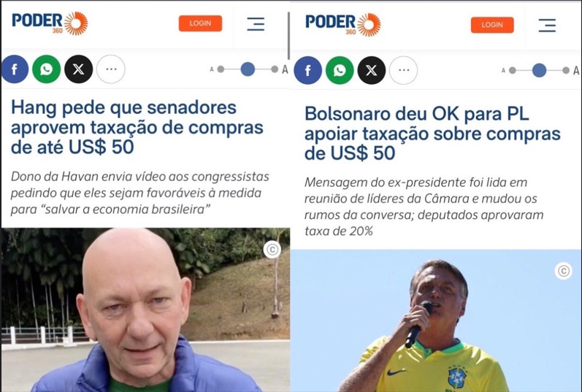Viewport: 582px width, 392px height.
Task: Share the Hang article on X
Action: (79, 69)
